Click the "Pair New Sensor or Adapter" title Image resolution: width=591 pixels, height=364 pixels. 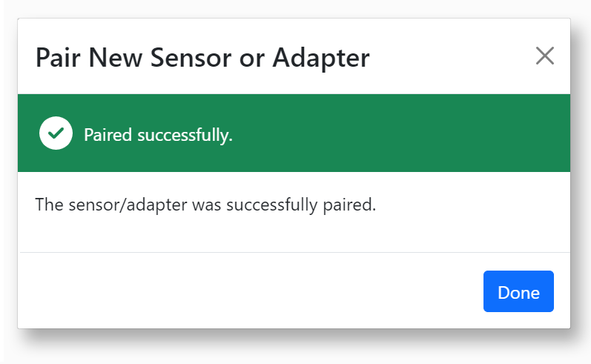tap(202, 57)
